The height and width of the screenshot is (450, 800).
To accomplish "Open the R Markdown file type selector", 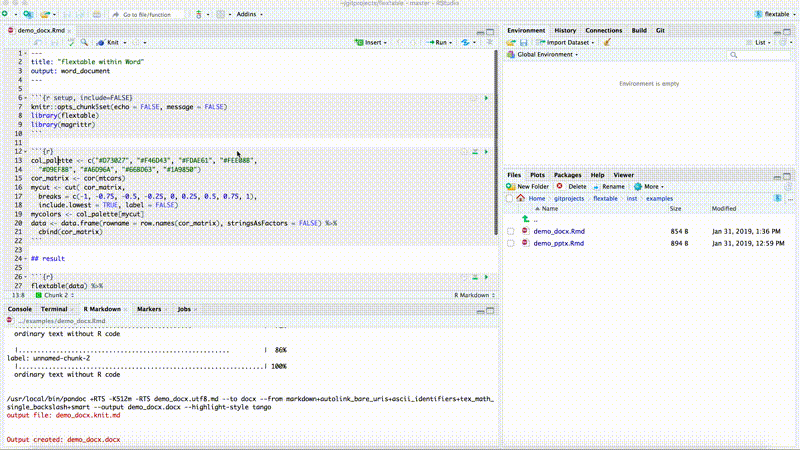I will click(474, 295).
